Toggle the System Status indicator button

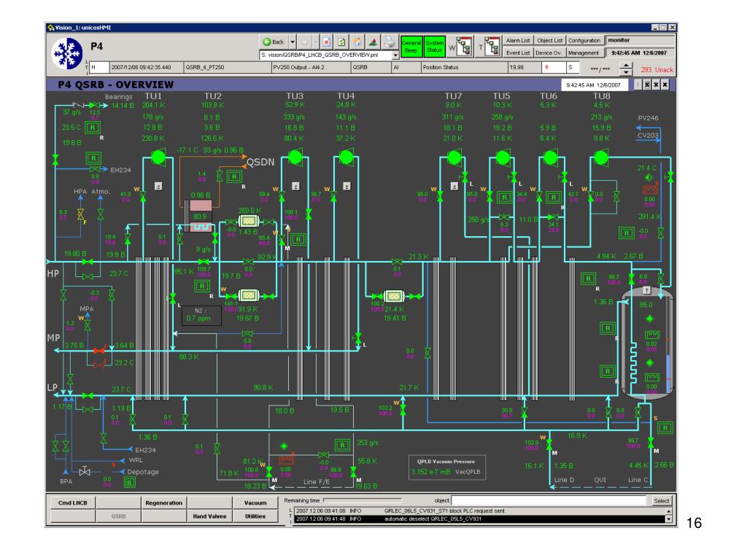[x=434, y=47]
